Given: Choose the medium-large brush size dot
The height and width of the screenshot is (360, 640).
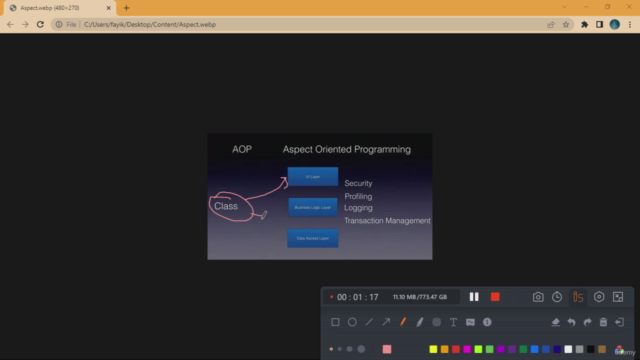Looking at the screenshot, I should 349,349.
